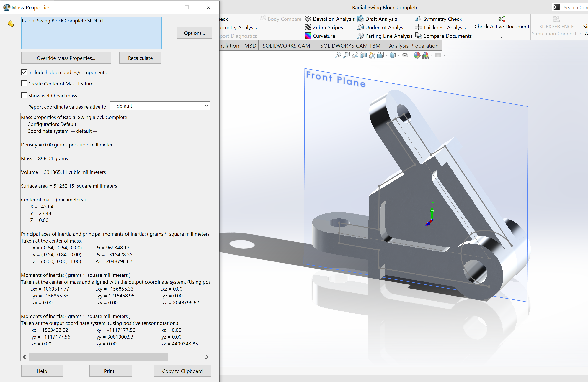The width and height of the screenshot is (588, 382).
Task: Open Help for Mass Properties
Action: [x=42, y=371]
